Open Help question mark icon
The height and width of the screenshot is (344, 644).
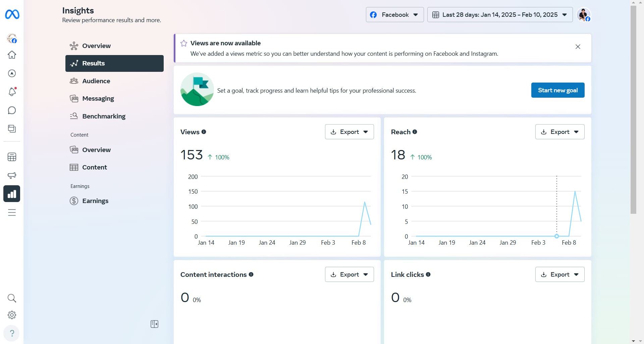click(x=12, y=333)
